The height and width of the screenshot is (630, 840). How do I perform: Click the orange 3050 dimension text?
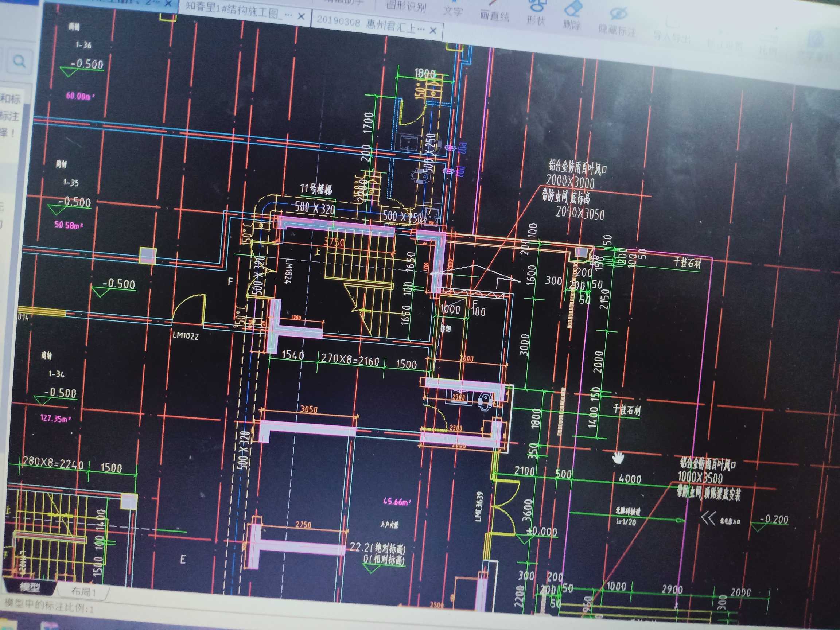click(309, 409)
